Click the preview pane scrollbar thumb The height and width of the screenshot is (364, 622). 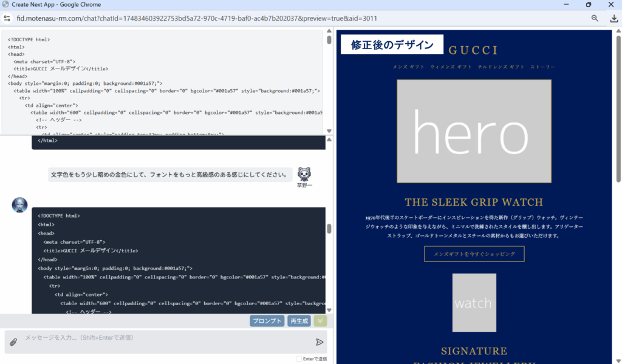click(618, 109)
